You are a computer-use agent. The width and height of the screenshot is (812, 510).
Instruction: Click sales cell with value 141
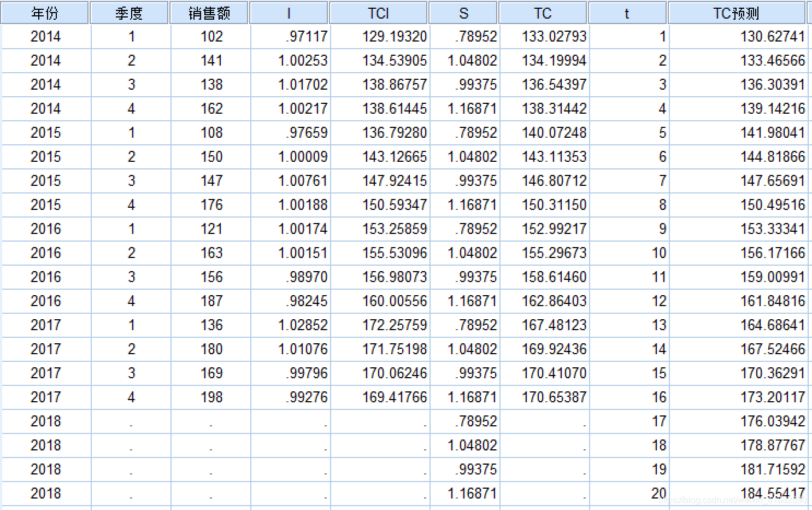point(211,61)
